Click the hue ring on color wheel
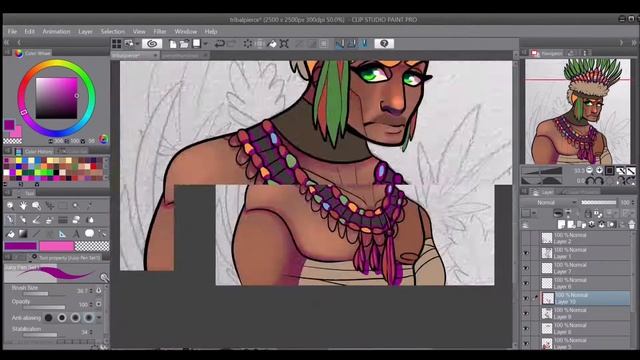 point(56,62)
